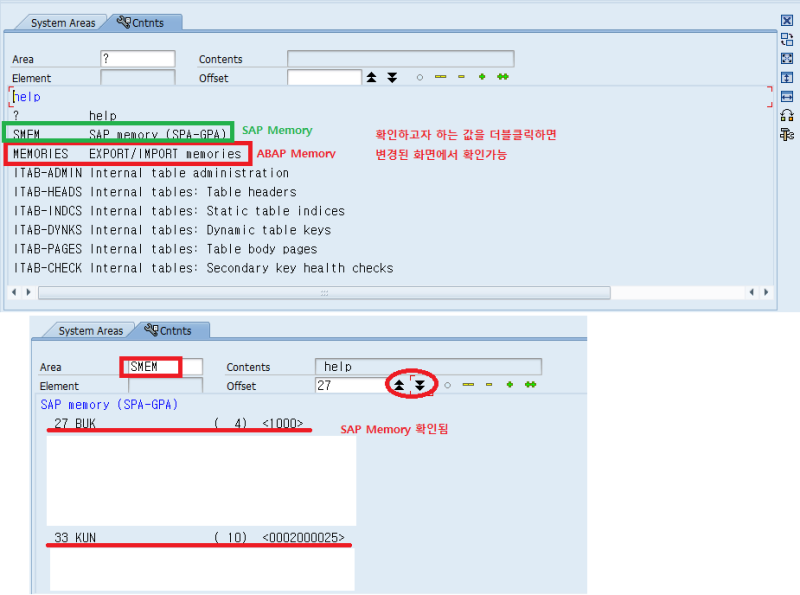Click the expand-to-full-size icon on the right edge
Image resolution: width=800 pixels, height=595 pixels.
click(786, 58)
